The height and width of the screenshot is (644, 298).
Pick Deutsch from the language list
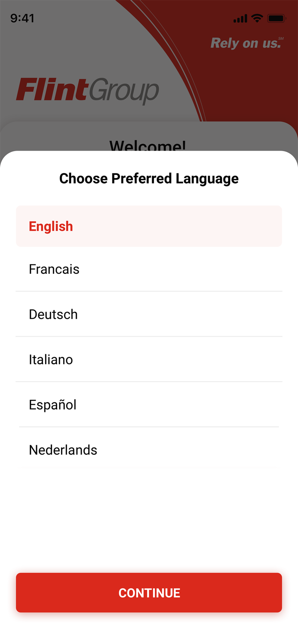tap(149, 314)
